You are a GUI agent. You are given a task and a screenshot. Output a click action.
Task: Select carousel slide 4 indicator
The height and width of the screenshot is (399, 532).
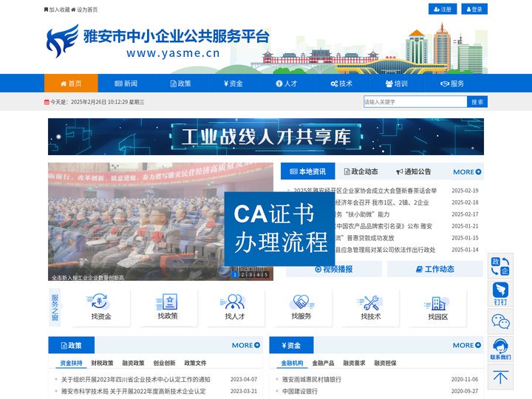tap(258, 274)
